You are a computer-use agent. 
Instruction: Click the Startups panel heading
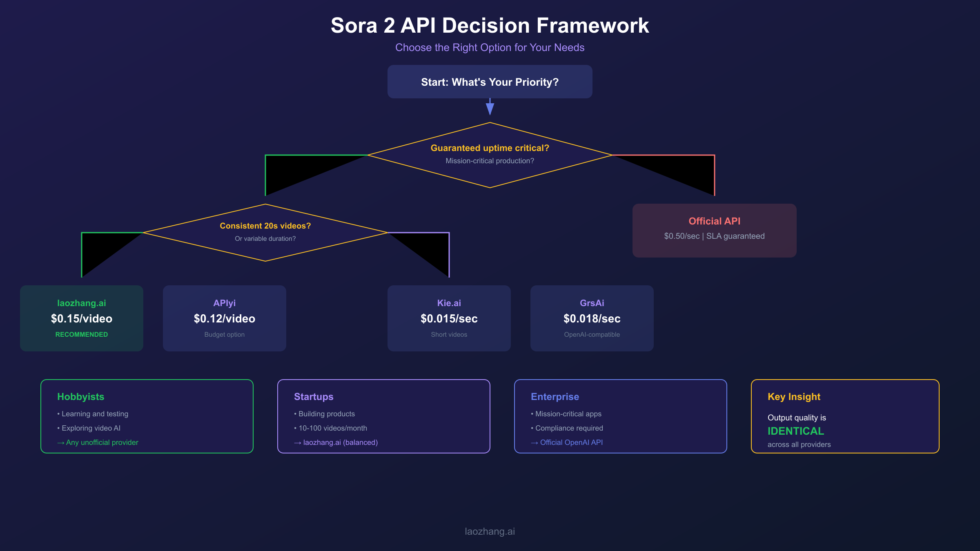coord(314,397)
